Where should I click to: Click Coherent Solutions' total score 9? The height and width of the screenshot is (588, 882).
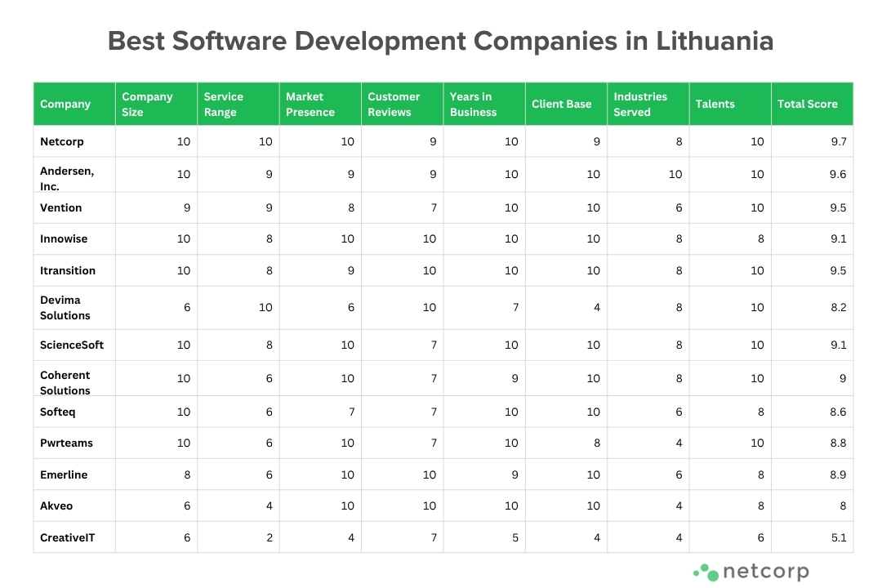(843, 378)
